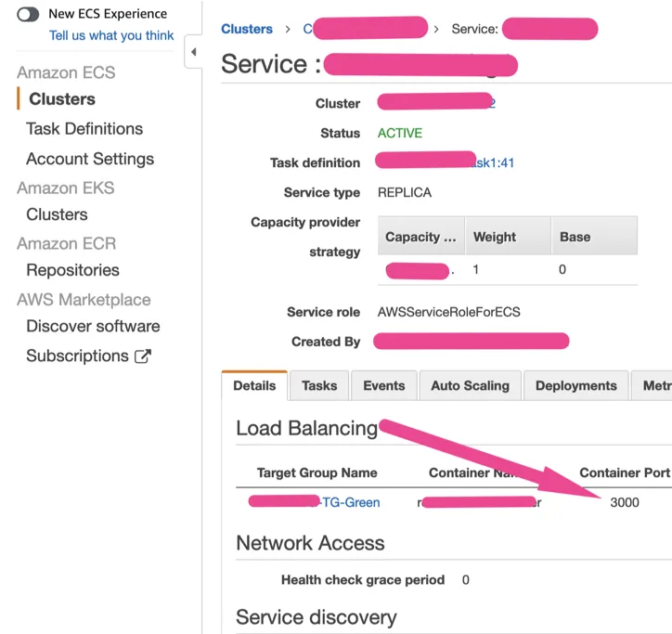Click the Load Balancing section heading
The width and height of the screenshot is (672, 634).
[307, 428]
